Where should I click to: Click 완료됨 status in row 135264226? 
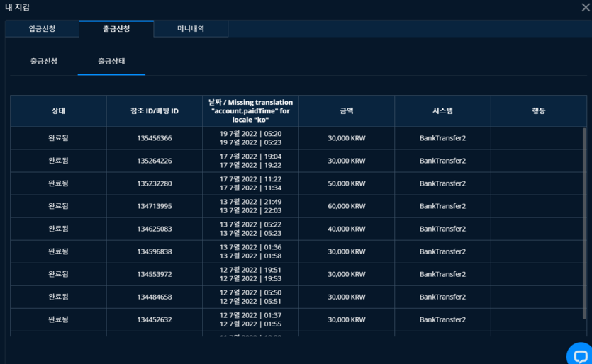coord(58,161)
